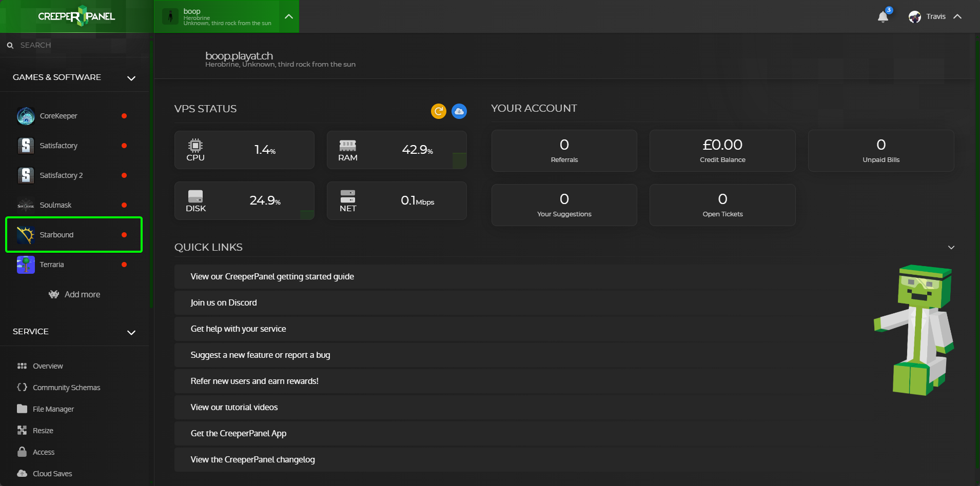The width and height of the screenshot is (980, 486).
Task: Click the CoreKeeper red status dot
Action: (124, 116)
